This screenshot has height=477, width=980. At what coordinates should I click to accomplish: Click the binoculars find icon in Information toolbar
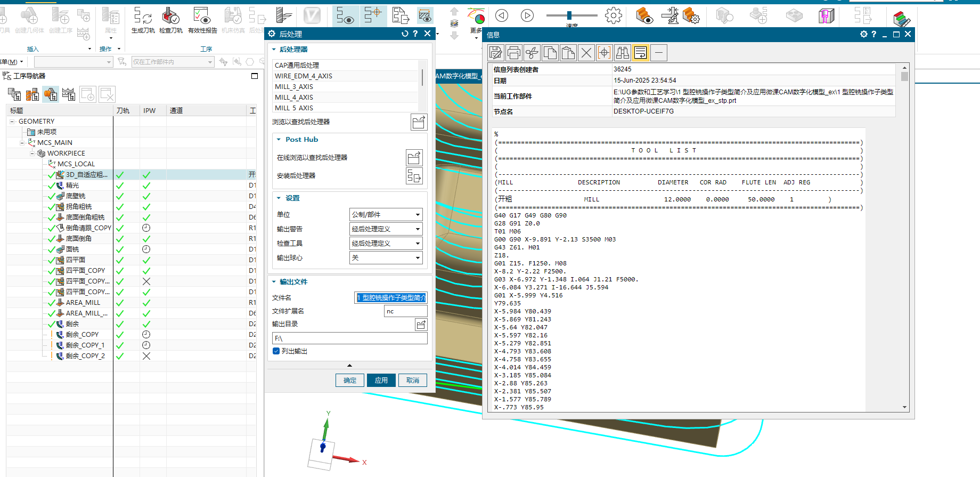tap(622, 53)
